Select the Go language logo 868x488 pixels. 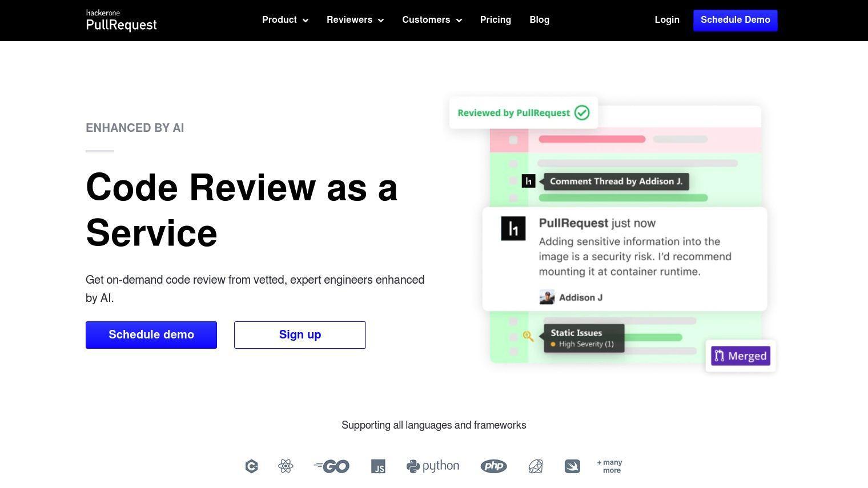tap(331, 466)
